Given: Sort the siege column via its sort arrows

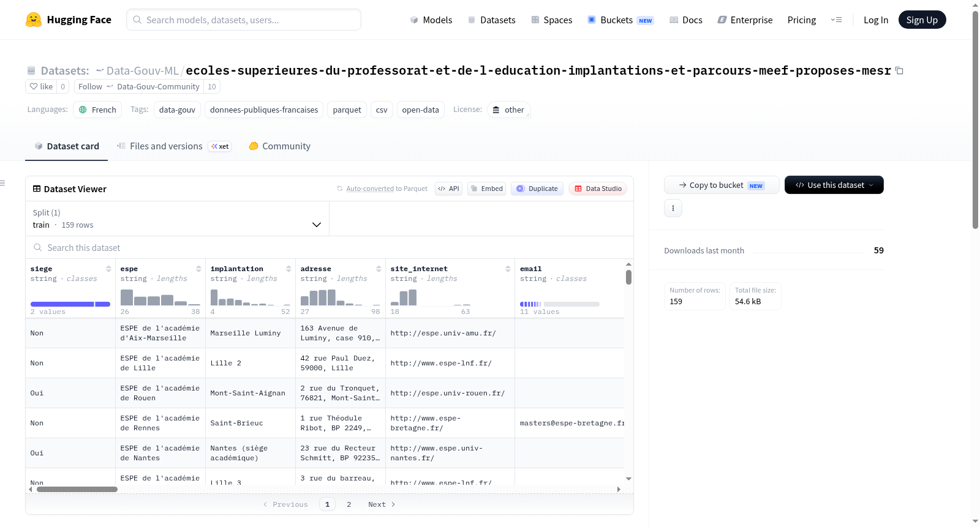Looking at the screenshot, I should [x=108, y=269].
